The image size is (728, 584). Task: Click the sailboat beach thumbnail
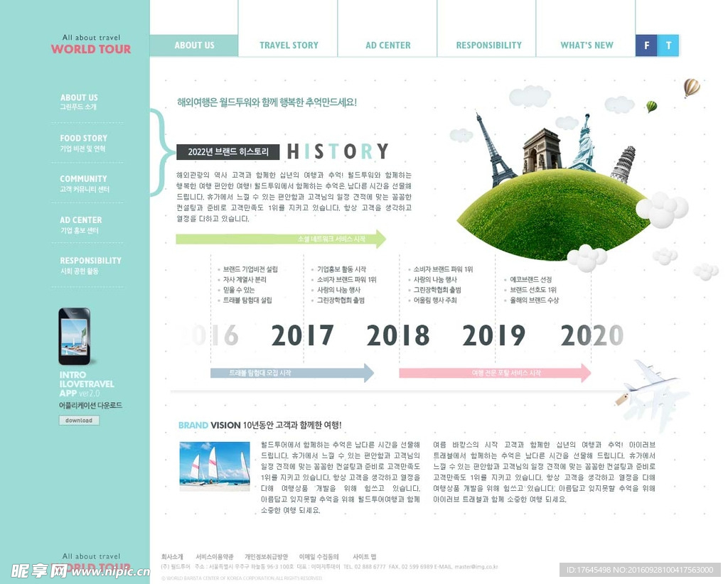click(x=215, y=466)
